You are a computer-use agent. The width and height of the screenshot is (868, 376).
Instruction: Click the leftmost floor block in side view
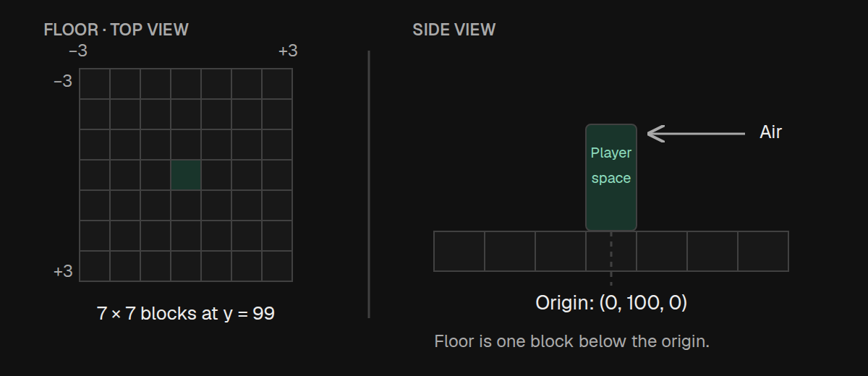tap(459, 251)
